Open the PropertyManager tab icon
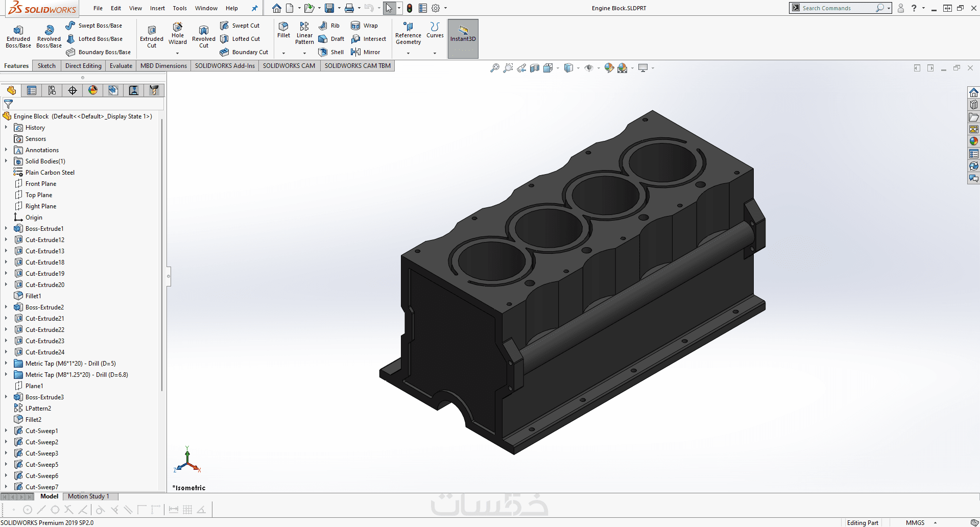Image resolution: width=980 pixels, height=527 pixels. coord(32,90)
